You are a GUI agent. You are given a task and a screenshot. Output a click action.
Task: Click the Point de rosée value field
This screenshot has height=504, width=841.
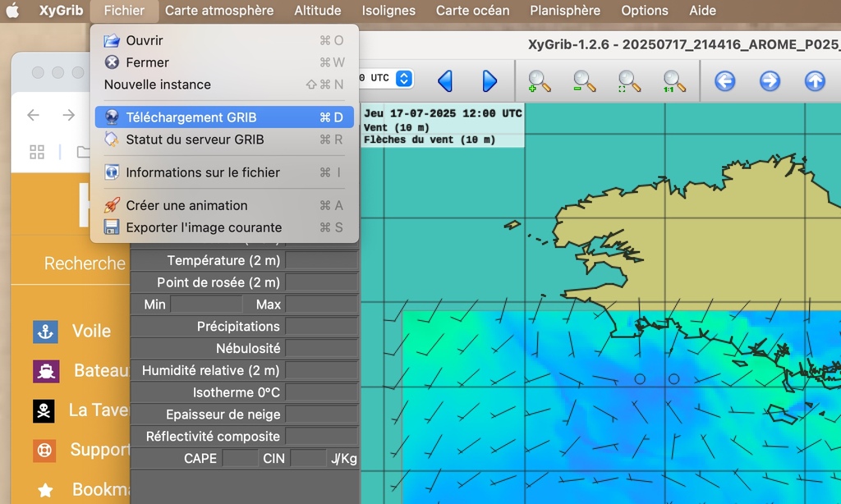point(322,282)
